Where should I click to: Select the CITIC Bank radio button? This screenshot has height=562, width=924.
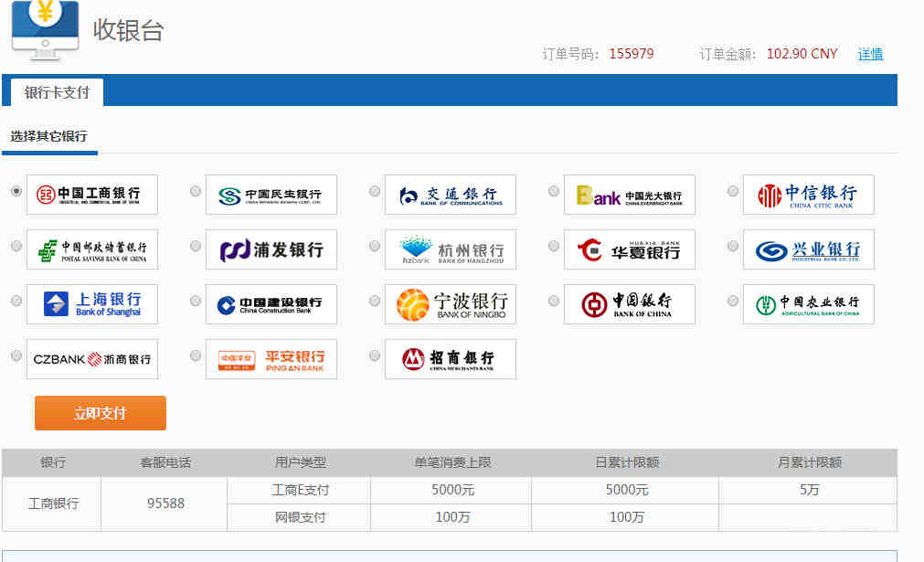point(733,191)
